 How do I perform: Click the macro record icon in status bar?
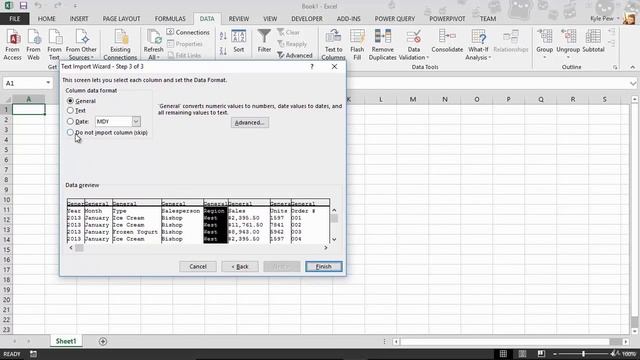pyautogui.click(x=33, y=354)
